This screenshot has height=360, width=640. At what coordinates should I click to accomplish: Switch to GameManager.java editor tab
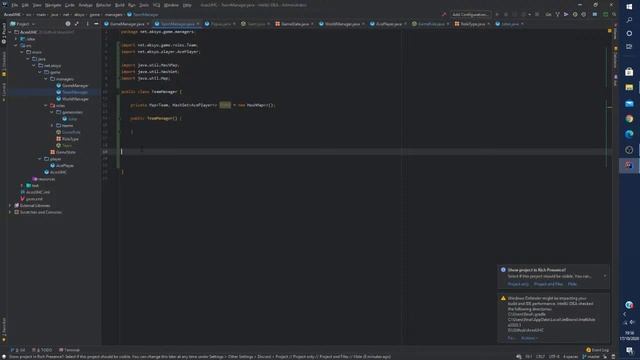pos(127,24)
